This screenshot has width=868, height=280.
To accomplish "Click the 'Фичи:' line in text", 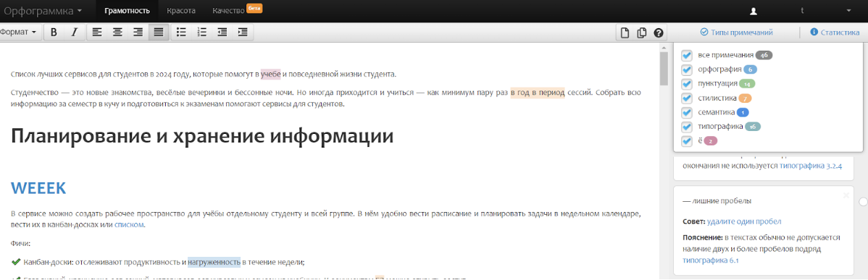I will (20, 243).
